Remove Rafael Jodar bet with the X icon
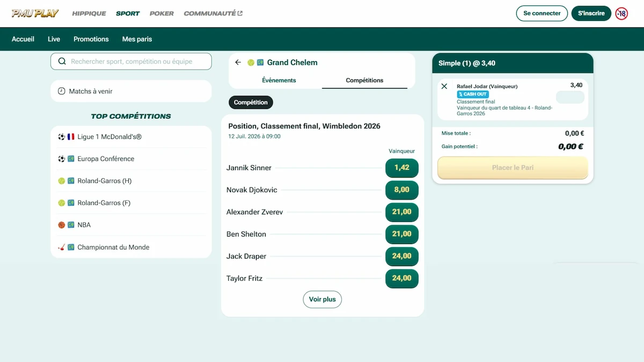644x362 pixels. pos(444,86)
